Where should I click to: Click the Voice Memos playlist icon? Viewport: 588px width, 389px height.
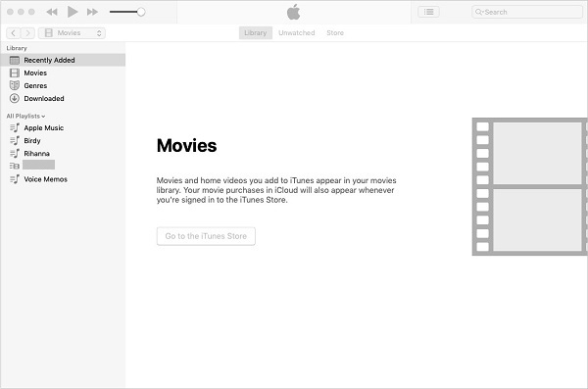pyautogui.click(x=15, y=179)
